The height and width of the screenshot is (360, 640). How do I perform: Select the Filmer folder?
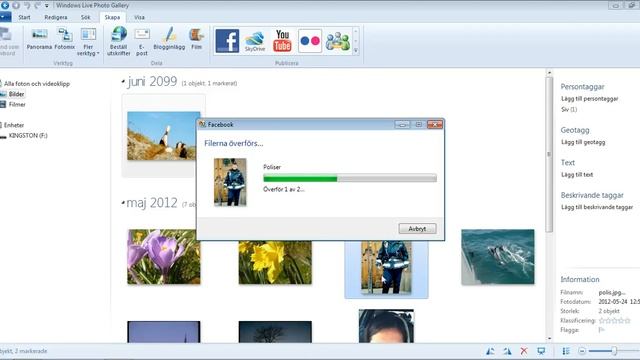coord(17,104)
